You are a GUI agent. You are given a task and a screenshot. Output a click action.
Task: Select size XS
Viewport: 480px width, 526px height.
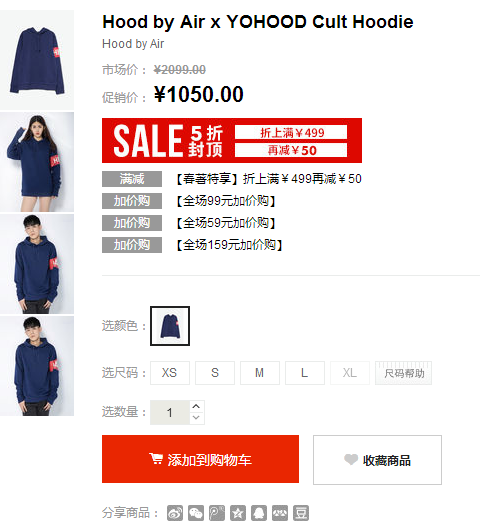170,373
